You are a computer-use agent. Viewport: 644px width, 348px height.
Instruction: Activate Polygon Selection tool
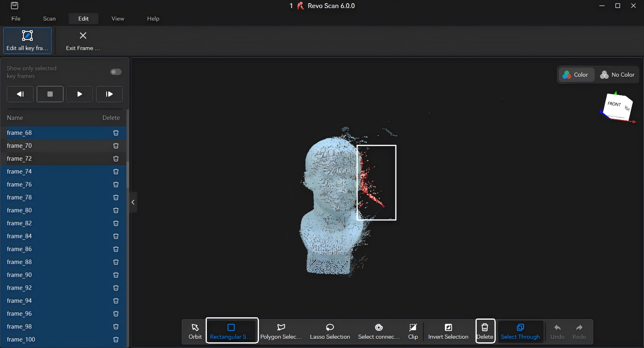(x=281, y=331)
